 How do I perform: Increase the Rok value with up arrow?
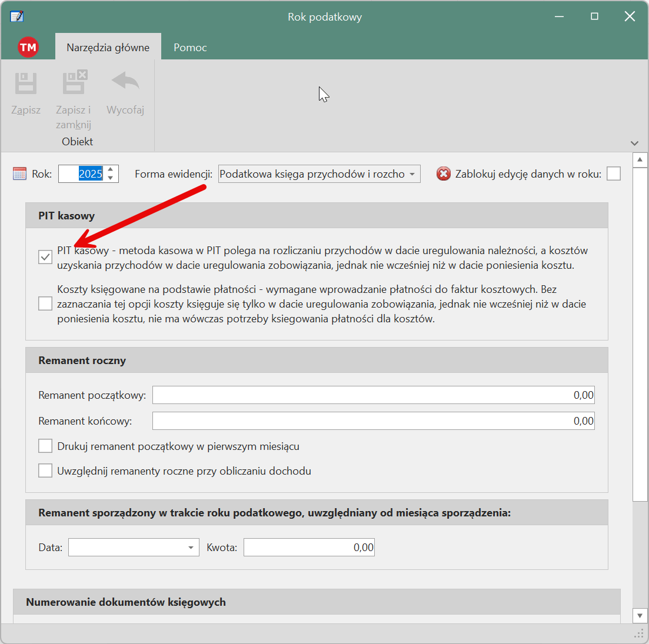[x=111, y=170]
